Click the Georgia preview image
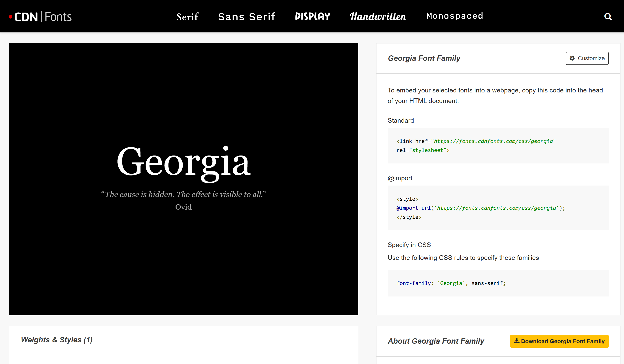This screenshot has width=624, height=364. pos(183,179)
